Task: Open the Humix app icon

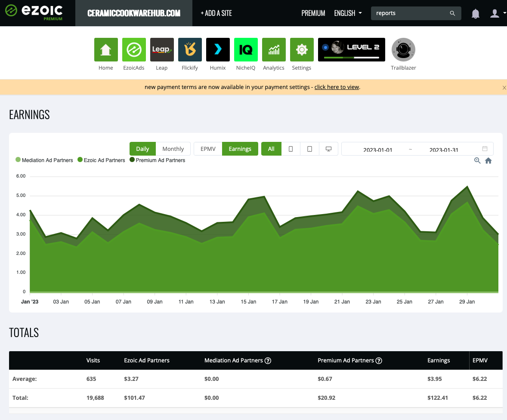Action: point(218,49)
